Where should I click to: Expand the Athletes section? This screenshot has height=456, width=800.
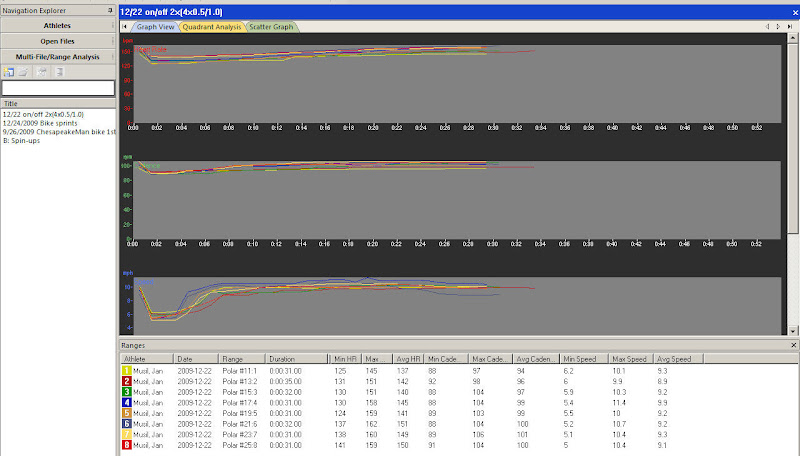(x=57, y=25)
